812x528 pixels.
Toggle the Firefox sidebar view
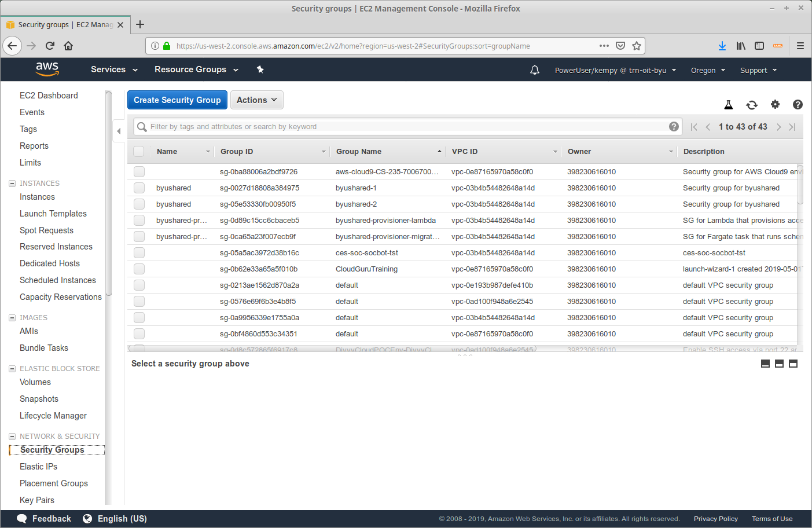(759, 46)
